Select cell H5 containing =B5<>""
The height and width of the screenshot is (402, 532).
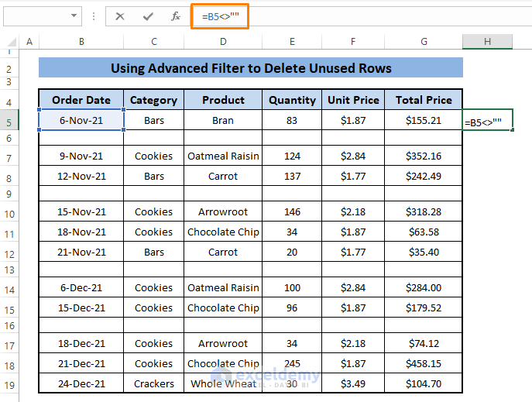488,120
